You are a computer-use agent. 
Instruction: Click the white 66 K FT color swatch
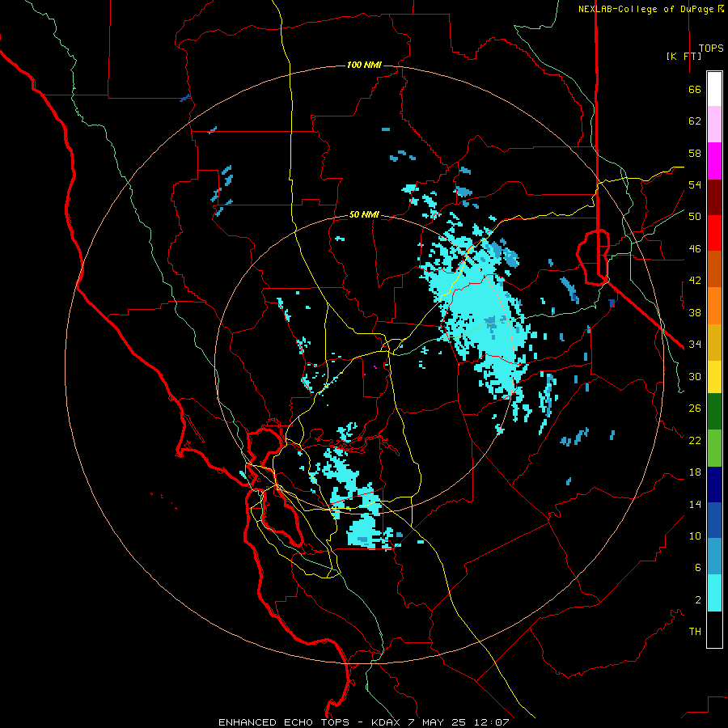pos(714,89)
